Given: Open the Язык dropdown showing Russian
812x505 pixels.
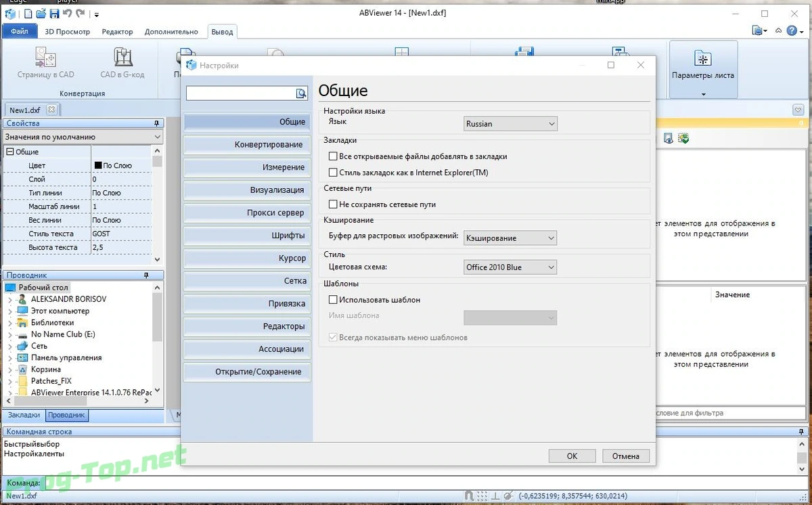Looking at the screenshot, I should pos(510,124).
